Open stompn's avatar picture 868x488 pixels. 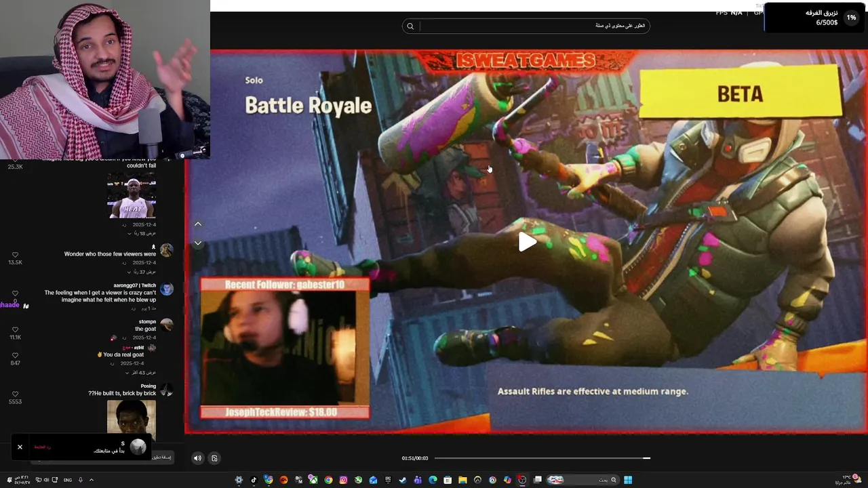(166, 325)
